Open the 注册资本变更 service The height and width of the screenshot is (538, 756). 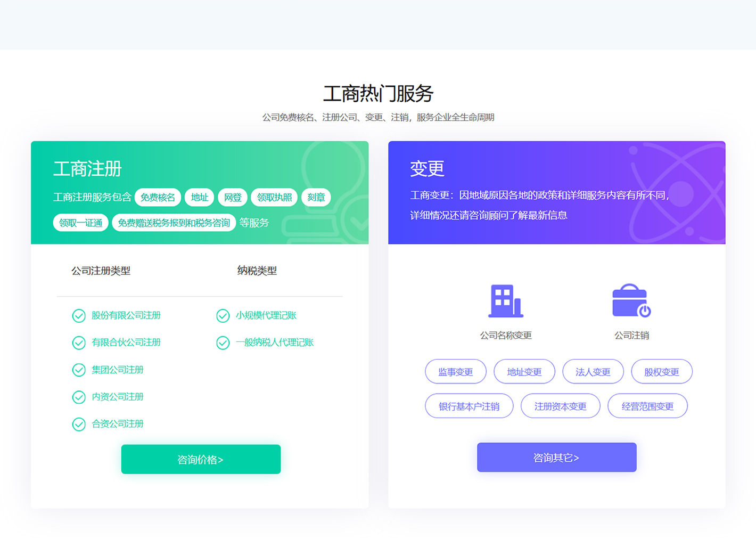(x=560, y=406)
